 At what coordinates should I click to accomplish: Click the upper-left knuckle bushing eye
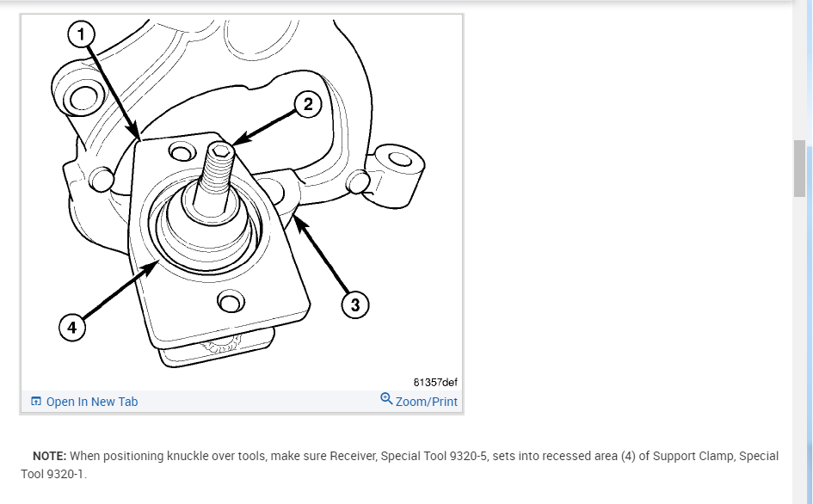[83, 97]
